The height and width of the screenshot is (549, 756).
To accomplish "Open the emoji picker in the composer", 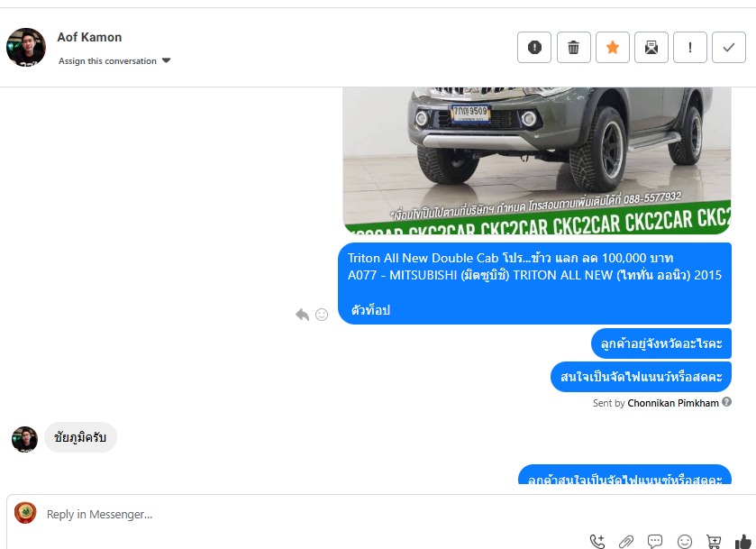I will pos(685,541).
